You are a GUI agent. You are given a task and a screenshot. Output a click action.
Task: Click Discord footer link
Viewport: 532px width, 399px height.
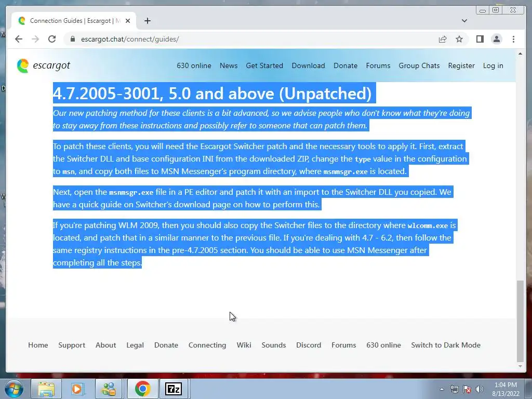click(x=309, y=345)
